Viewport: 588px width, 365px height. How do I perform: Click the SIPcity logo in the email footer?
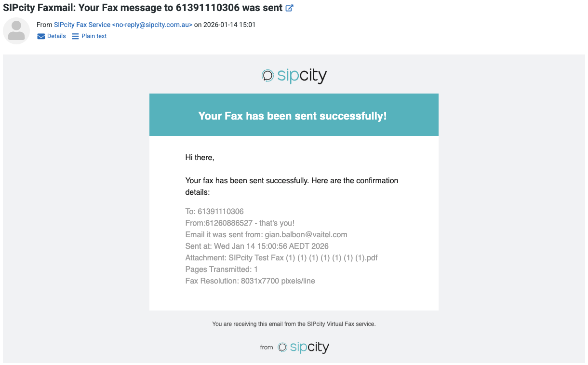tap(304, 347)
